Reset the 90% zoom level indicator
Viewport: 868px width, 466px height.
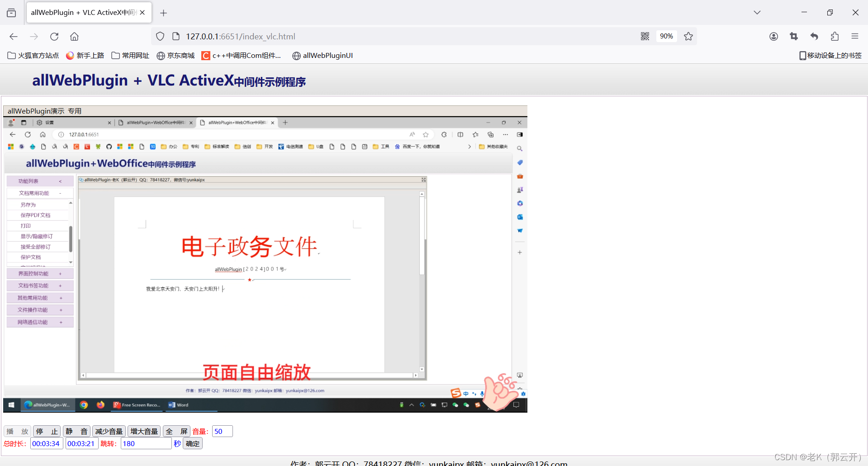coord(666,37)
